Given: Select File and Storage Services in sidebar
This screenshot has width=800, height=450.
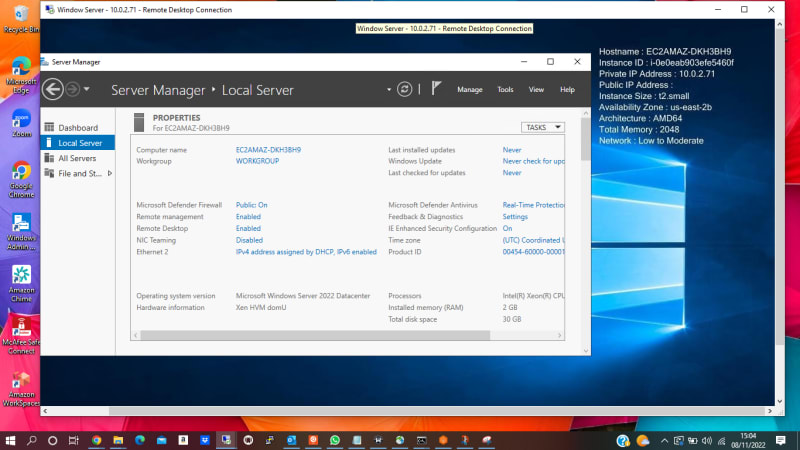Looking at the screenshot, I should (x=78, y=173).
